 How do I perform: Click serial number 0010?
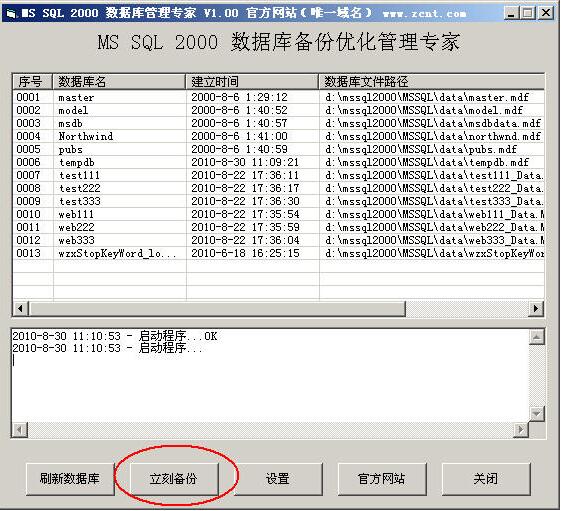28,214
